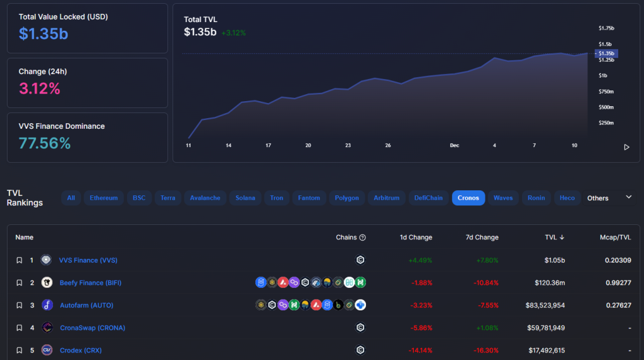Image resolution: width=644 pixels, height=360 pixels.
Task: Sort by TVL using the arrow header
Action: [x=555, y=237]
